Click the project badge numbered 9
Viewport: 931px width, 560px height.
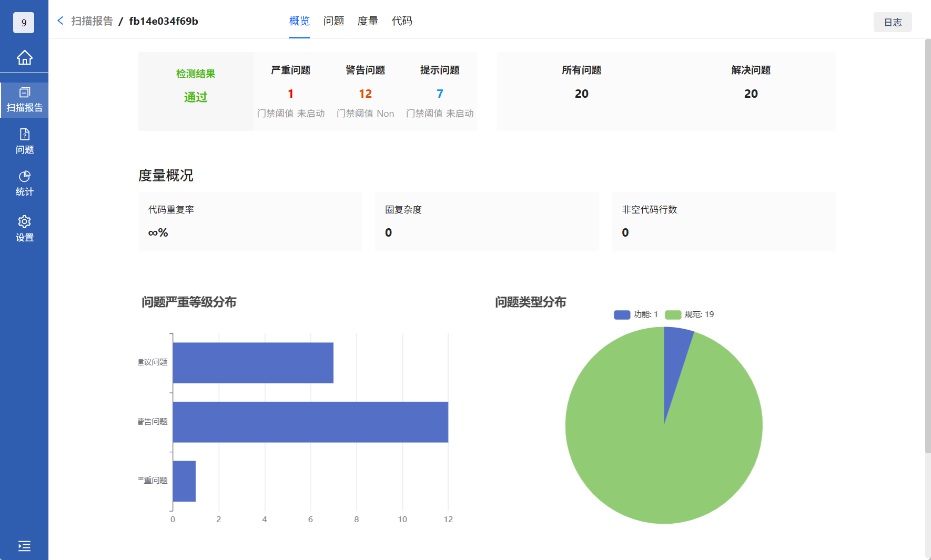coord(24,23)
